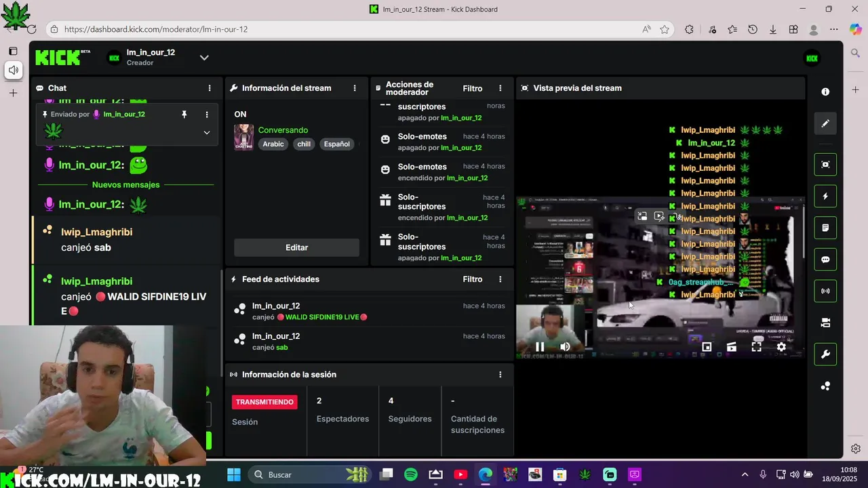Open stream preview quality settings gear
This screenshot has height=488, width=868.
(781, 347)
